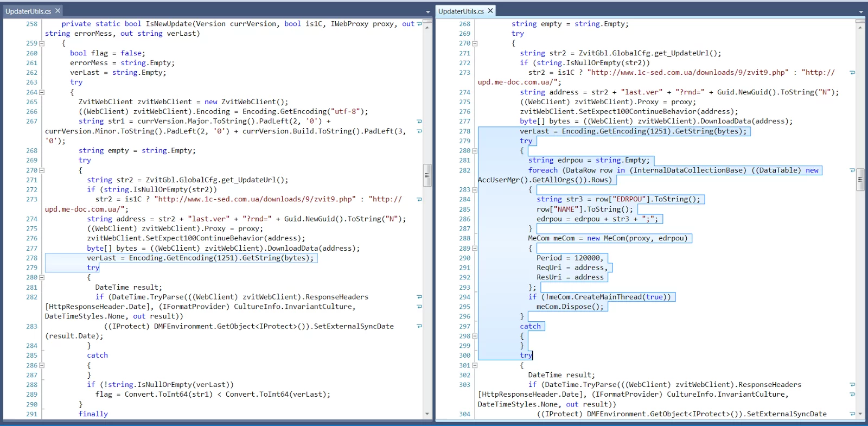Close the right UpdaterUtils.cs tab
Viewport: 868px width, 426px height.
click(x=490, y=11)
